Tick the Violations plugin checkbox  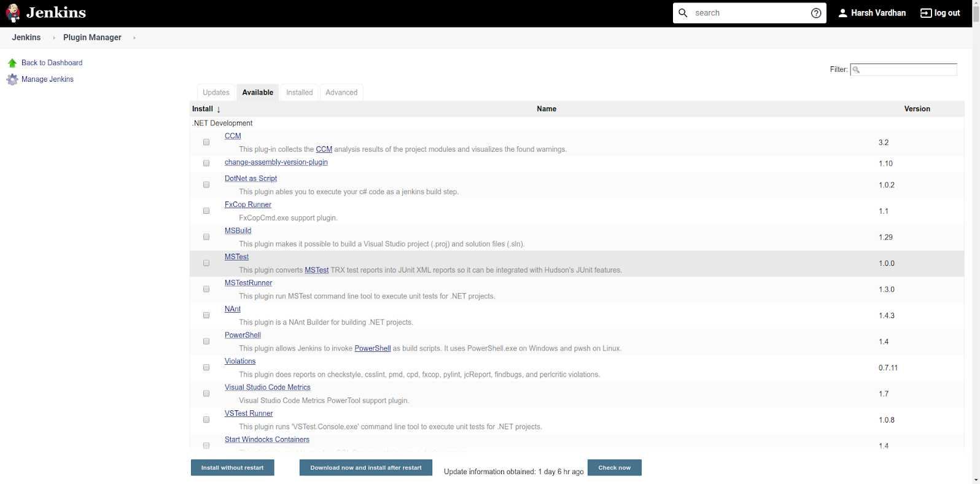pyautogui.click(x=206, y=368)
